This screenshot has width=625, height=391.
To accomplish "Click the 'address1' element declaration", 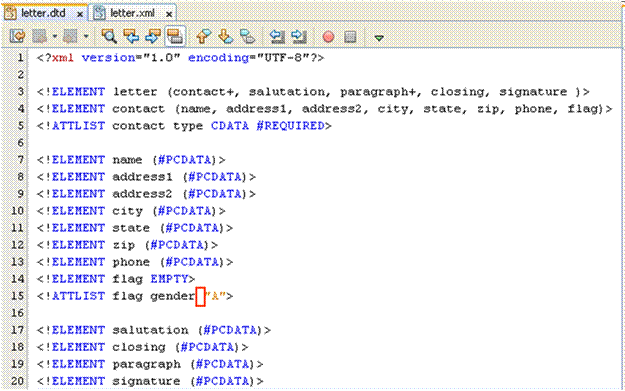I will [x=146, y=177].
